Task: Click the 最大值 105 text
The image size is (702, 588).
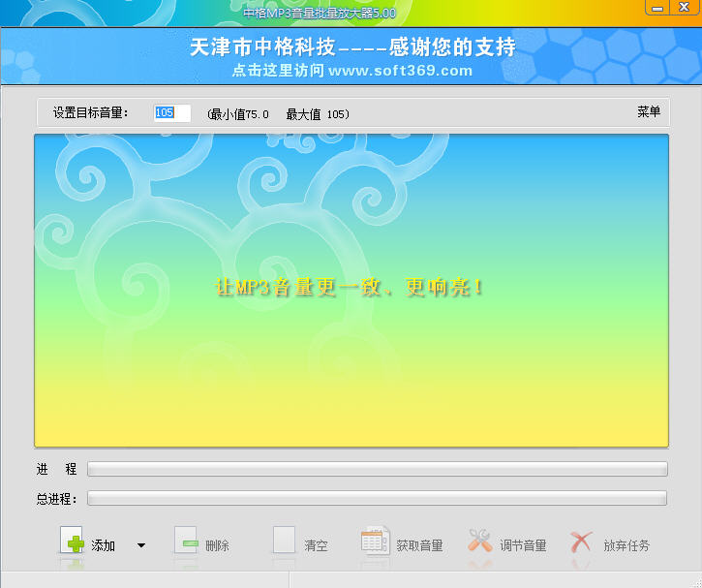Action: point(318,114)
